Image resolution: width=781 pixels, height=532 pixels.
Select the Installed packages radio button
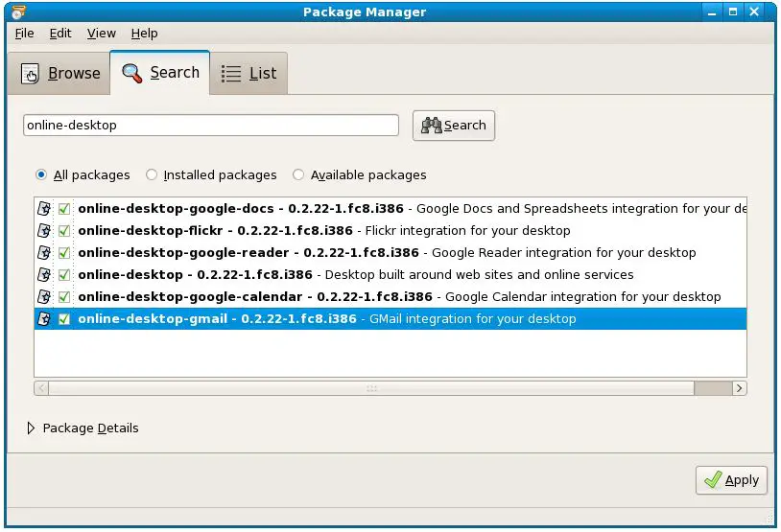coord(152,174)
